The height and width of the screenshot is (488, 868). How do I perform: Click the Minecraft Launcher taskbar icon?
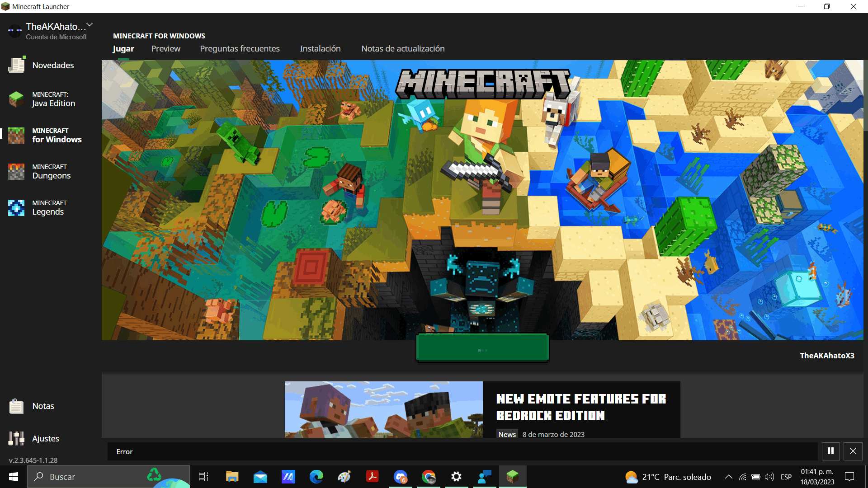click(513, 477)
